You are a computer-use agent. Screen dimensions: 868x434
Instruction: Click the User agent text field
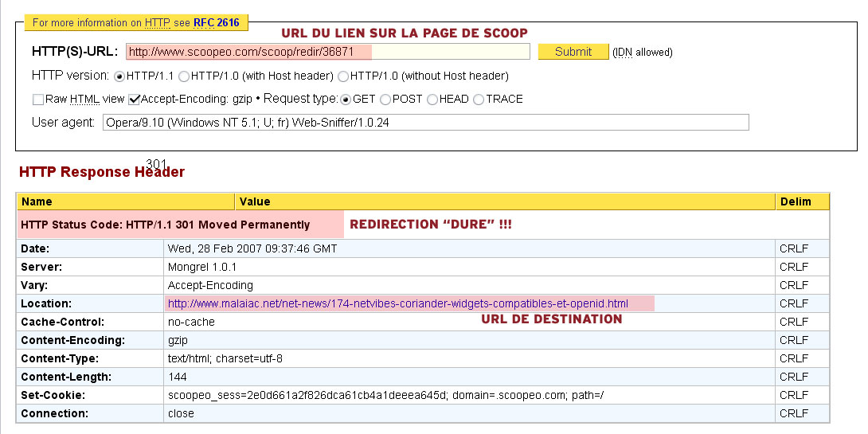(426, 123)
